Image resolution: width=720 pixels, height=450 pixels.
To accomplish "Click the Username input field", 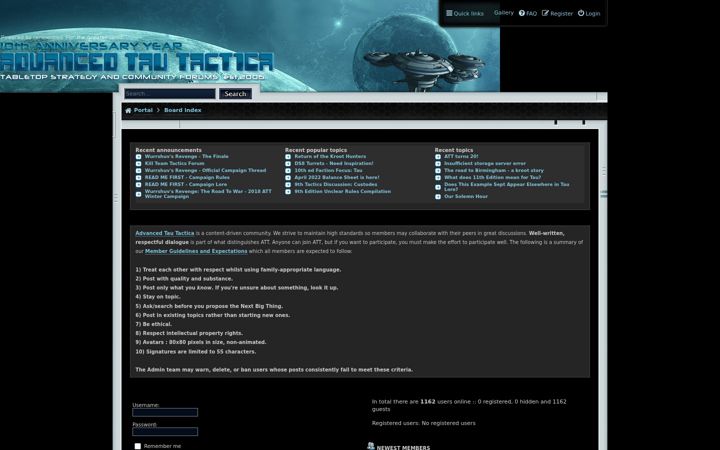I will click(165, 412).
